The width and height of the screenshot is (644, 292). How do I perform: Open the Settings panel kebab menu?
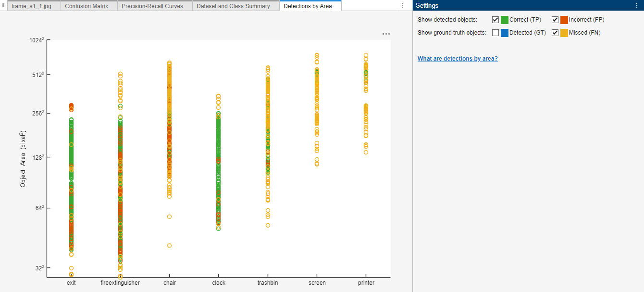(637, 5)
